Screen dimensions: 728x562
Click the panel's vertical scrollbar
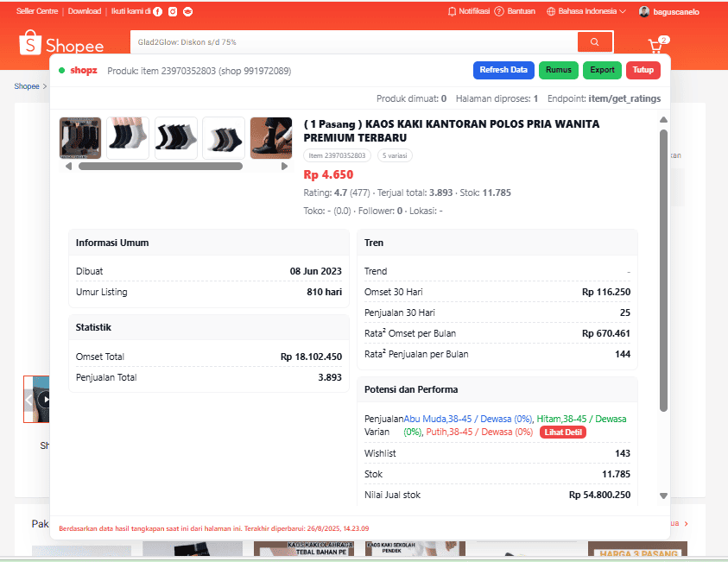click(663, 268)
